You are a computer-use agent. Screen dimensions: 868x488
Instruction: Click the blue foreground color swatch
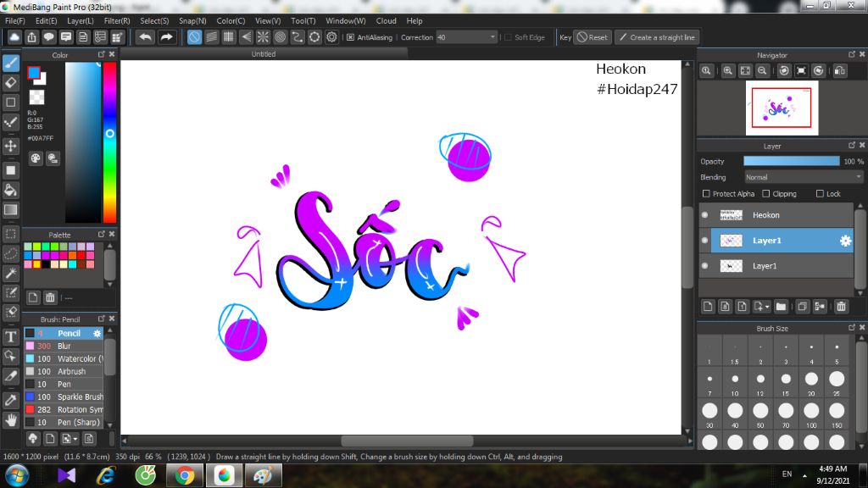[34, 73]
